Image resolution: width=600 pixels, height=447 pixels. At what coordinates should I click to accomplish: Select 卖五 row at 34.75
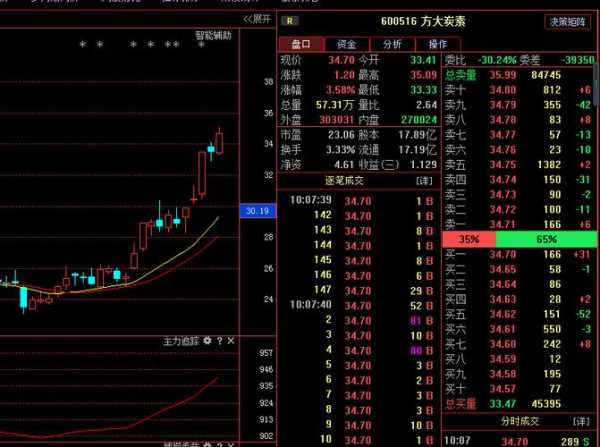[518, 165]
